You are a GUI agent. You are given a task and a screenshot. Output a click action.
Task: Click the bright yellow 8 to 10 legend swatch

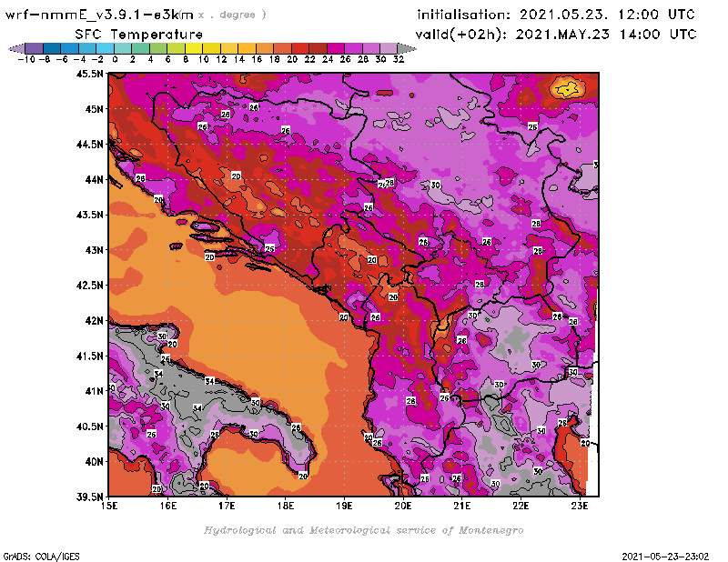pyautogui.click(x=194, y=48)
